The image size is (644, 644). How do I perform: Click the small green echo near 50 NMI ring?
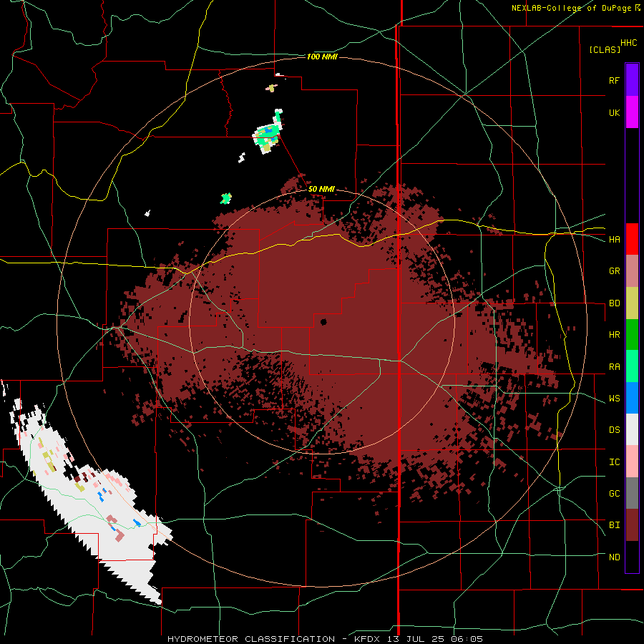pos(225,198)
